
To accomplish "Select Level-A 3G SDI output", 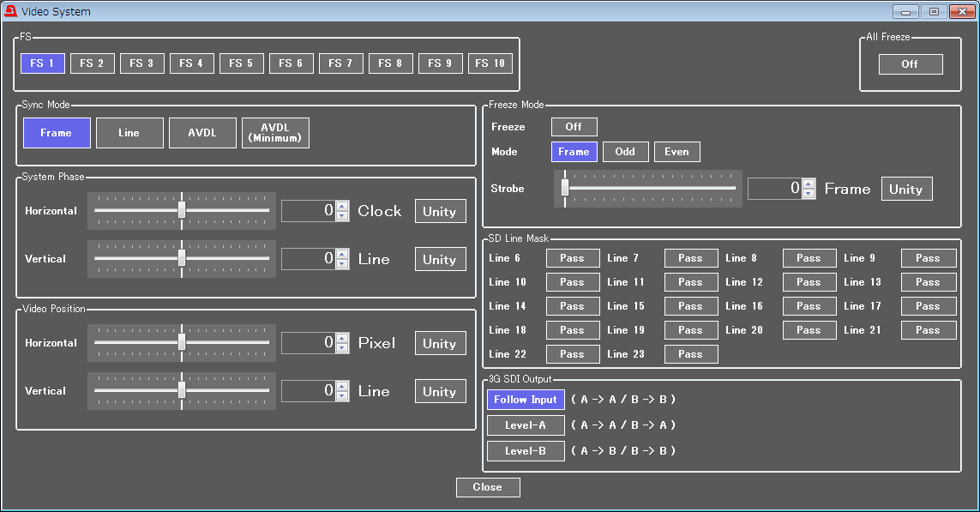I will (526, 425).
